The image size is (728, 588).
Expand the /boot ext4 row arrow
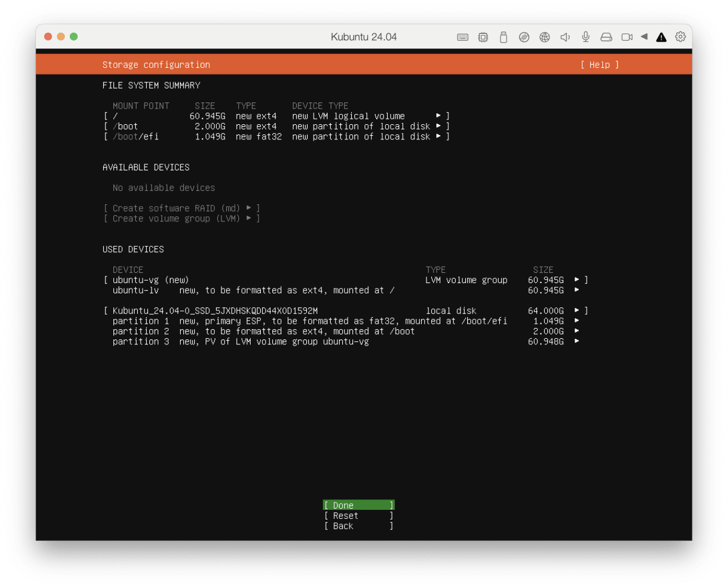tap(439, 126)
